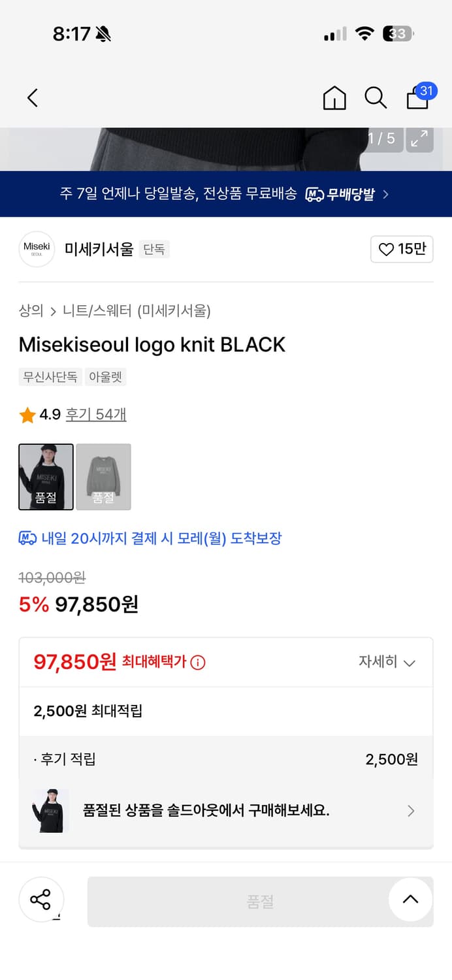
Task: Tap the home icon in the top bar
Action: (x=334, y=97)
